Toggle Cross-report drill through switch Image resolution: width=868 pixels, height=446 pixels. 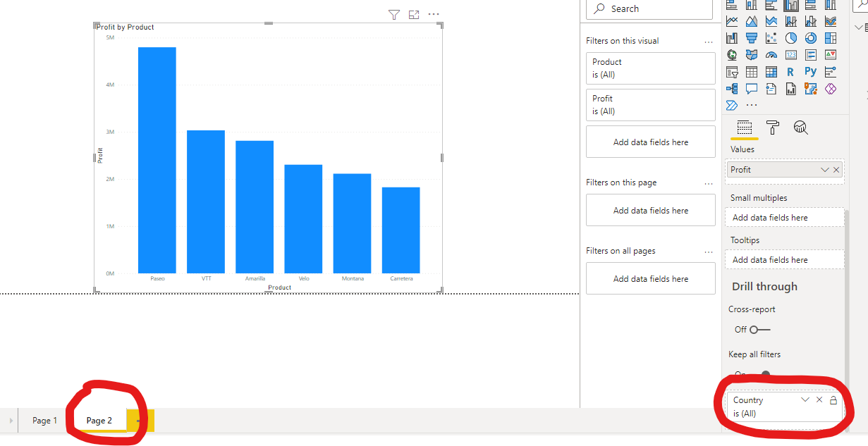[760, 329]
